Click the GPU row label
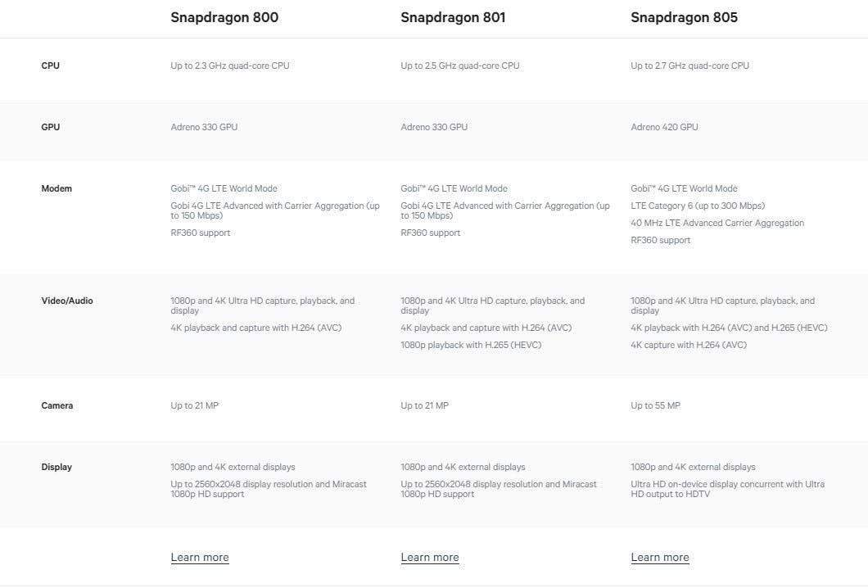This screenshot has width=868, height=588. tap(51, 127)
